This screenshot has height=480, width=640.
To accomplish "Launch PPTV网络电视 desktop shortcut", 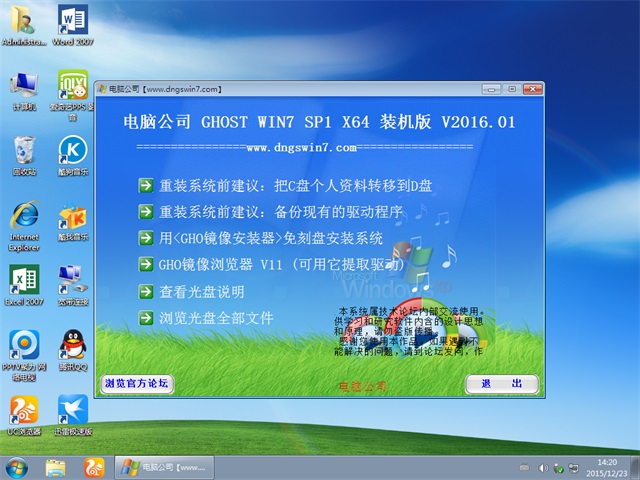I will click(x=24, y=355).
